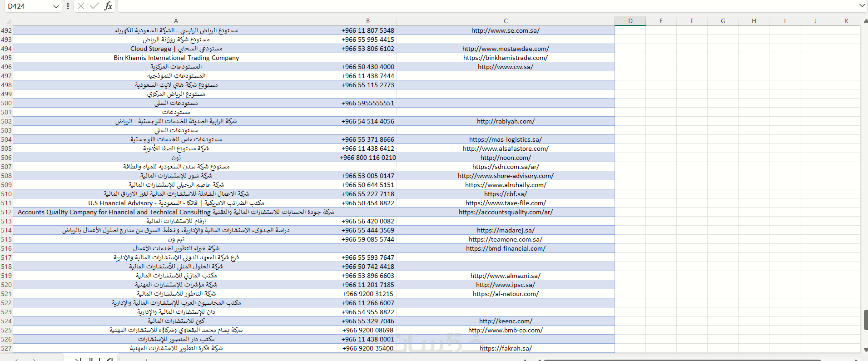Select column G header
The image size is (868, 361).
[723, 21]
